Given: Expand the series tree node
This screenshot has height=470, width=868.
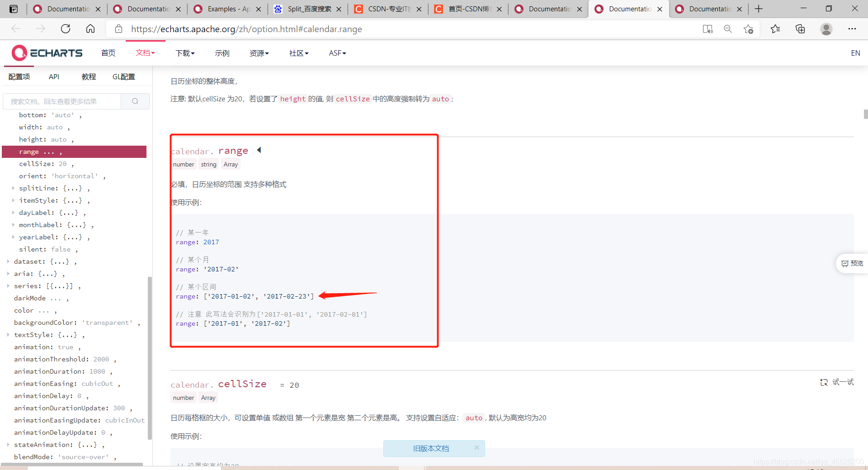Looking at the screenshot, I should 8,286.
